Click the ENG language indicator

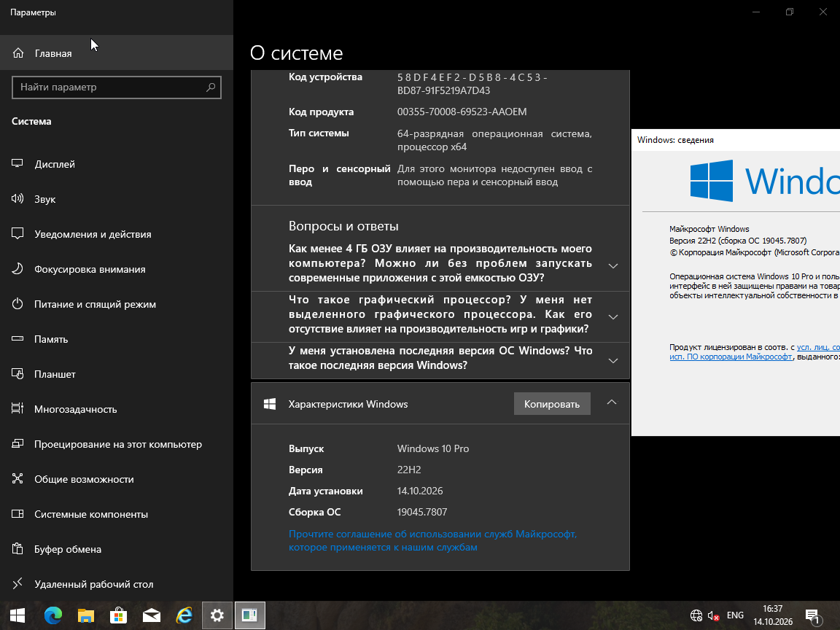click(735, 615)
